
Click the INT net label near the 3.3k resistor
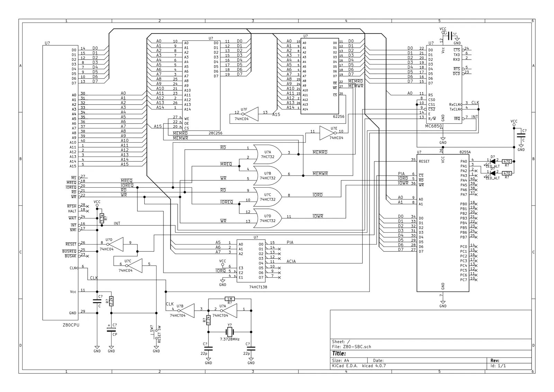117,224
